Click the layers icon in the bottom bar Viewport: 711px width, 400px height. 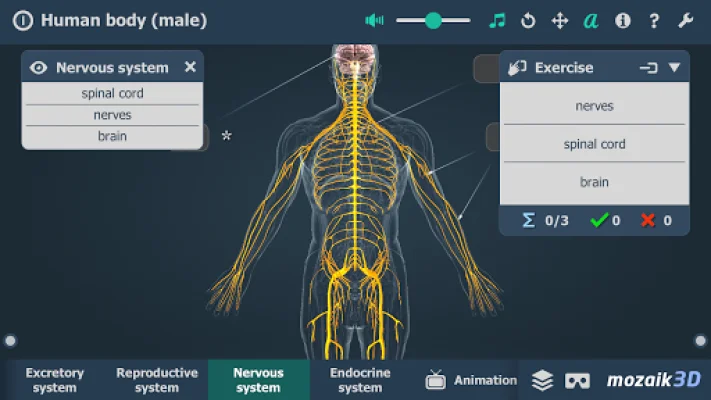point(542,380)
